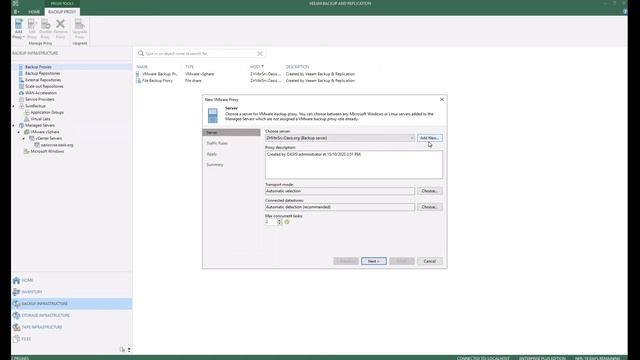
Task: Increase Max concurrent tasks with up arrow
Action: point(280,220)
